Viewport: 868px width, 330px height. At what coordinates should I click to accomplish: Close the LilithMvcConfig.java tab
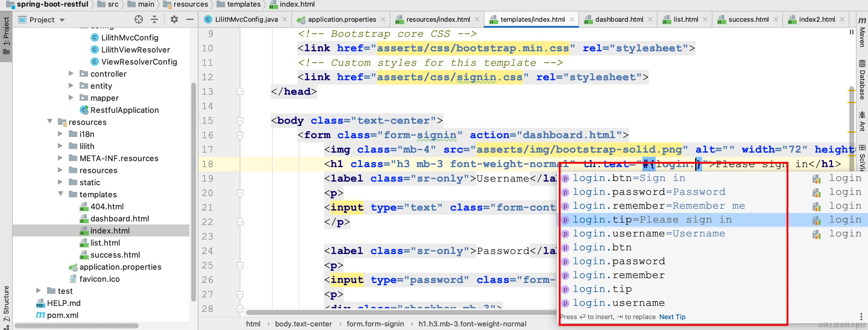[x=285, y=20]
